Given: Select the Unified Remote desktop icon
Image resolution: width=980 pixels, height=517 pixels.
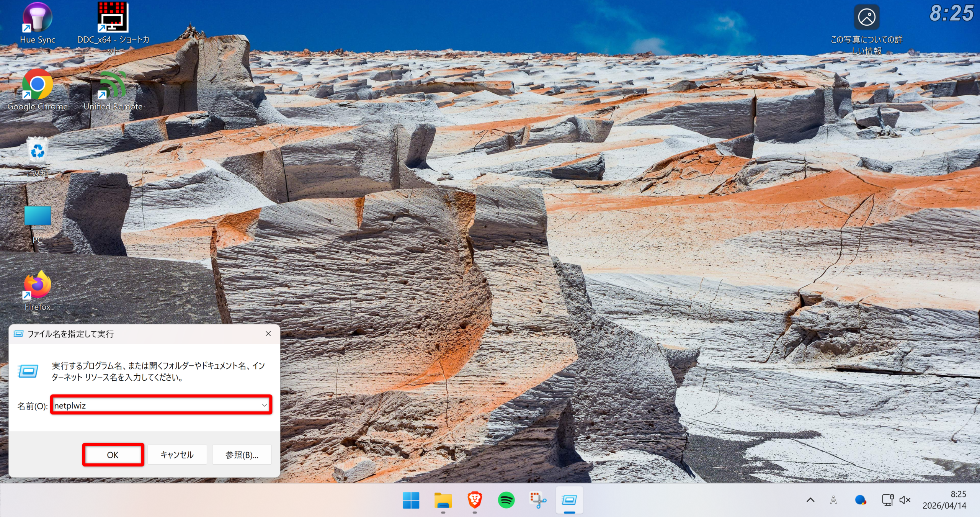Looking at the screenshot, I should coord(113,85).
